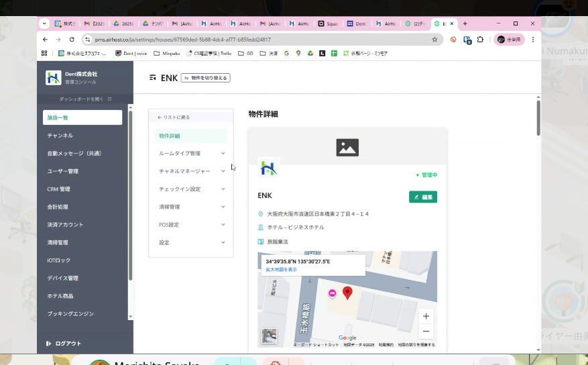Expand the POS設定 section
Viewport: 588px width, 365px height.
(x=191, y=225)
